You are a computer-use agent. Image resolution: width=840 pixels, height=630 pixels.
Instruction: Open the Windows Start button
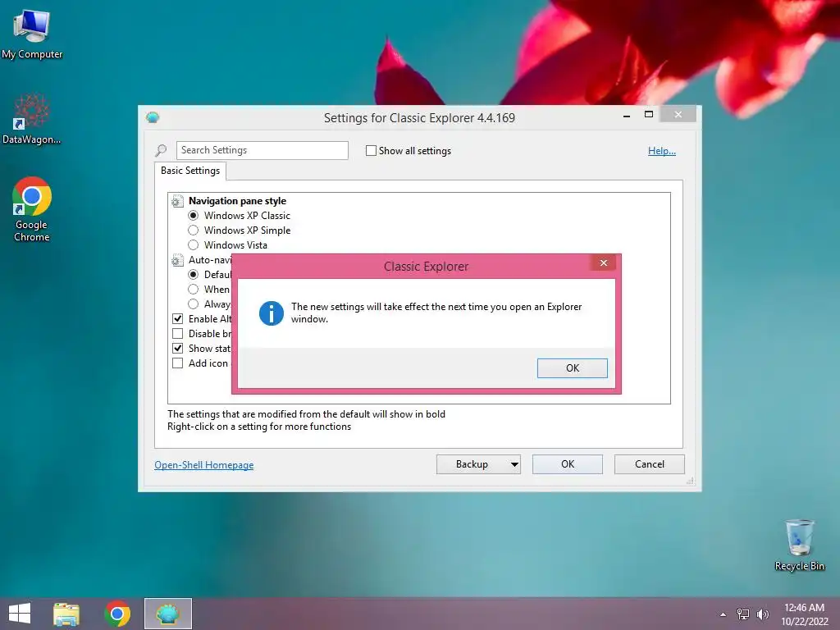20,614
